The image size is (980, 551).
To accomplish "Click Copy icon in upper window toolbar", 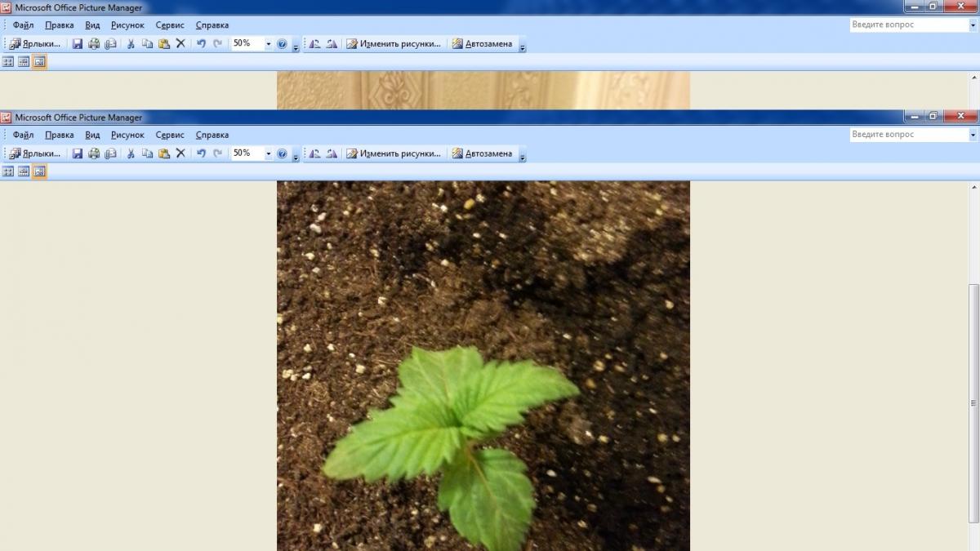I will click(147, 44).
